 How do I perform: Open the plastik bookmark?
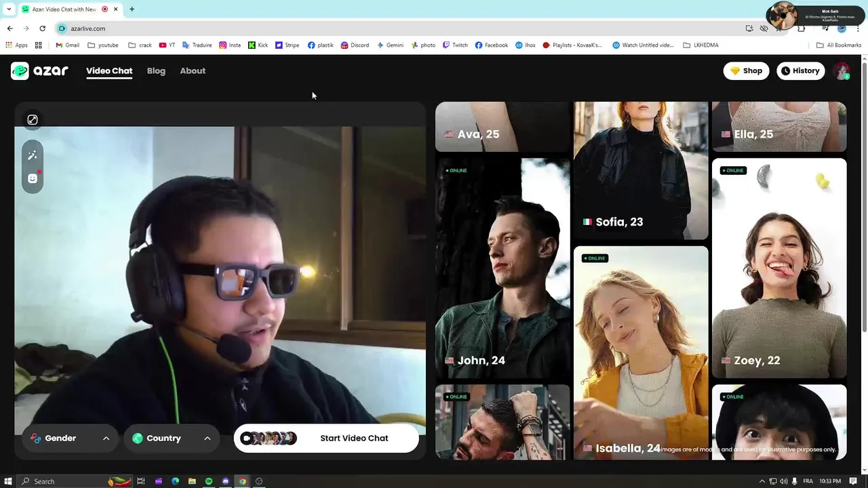pyautogui.click(x=320, y=45)
